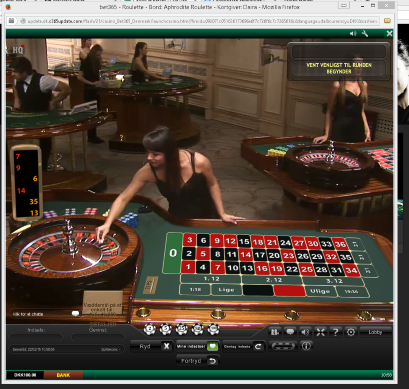The width and height of the screenshot is (409, 389).
Task: Open Mine indsatser favorite bets
Action: coord(197,346)
